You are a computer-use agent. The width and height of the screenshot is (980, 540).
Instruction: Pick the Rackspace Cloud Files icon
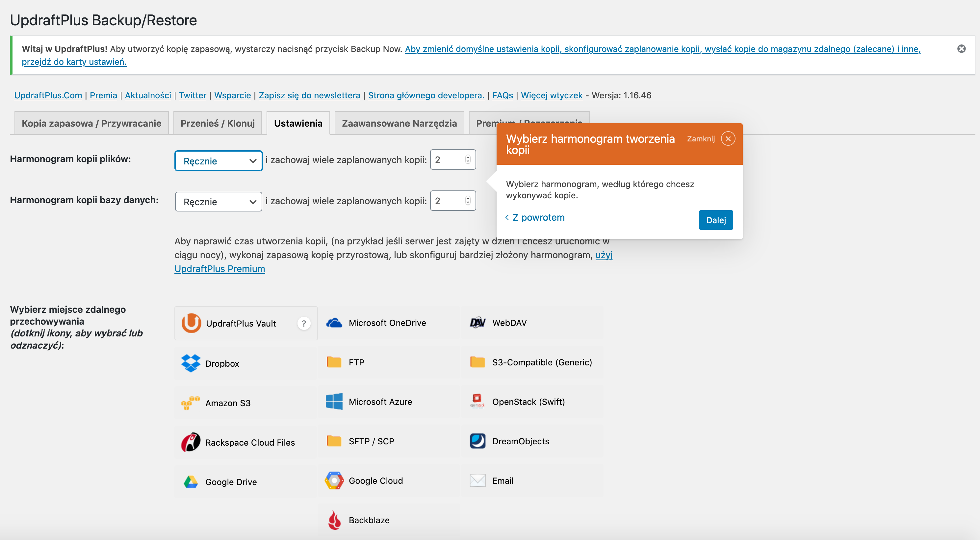(x=191, y=442)
